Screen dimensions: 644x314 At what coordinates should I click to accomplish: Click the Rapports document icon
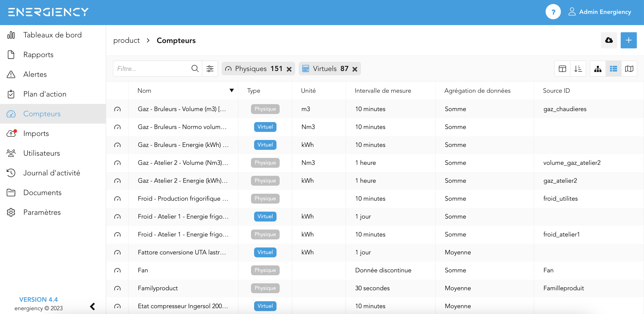[11, 55]
